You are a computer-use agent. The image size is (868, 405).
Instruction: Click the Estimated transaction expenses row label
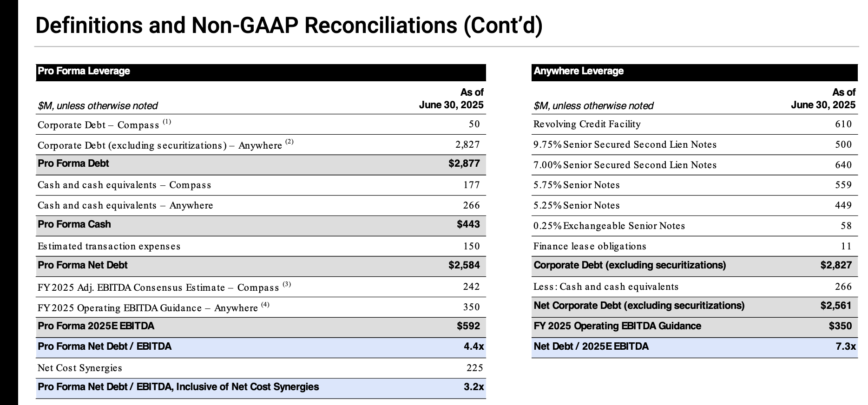(109, 246)
